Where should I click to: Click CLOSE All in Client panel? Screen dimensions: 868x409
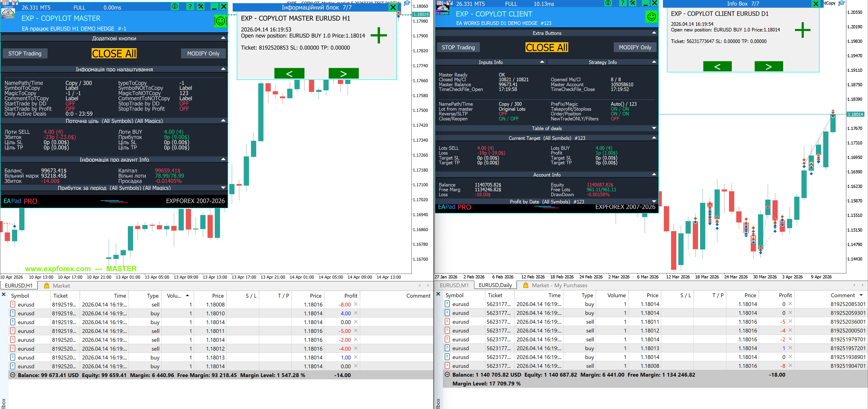click(x=547, y=48)
